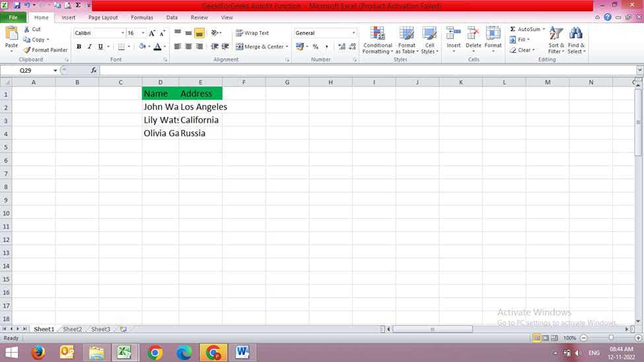The image size is (644, 362).
Task: Switch to the Data tab
Action: 172,17
